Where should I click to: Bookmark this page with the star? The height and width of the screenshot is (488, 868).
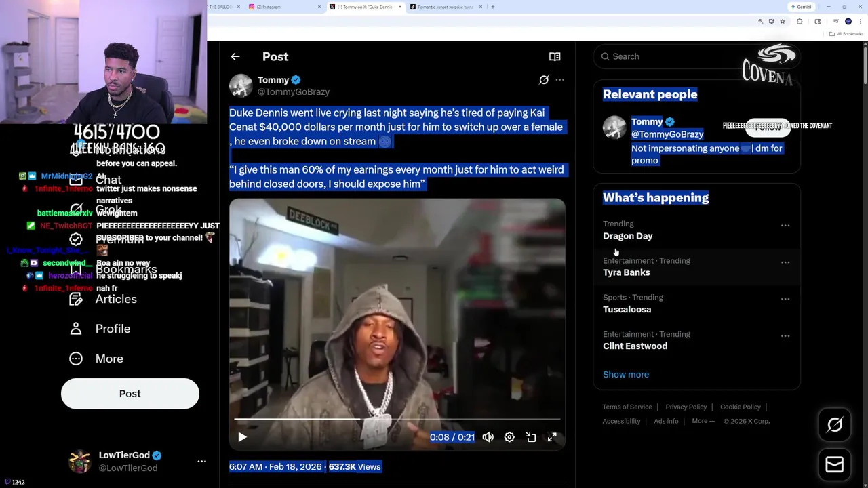tap(782, 22)
